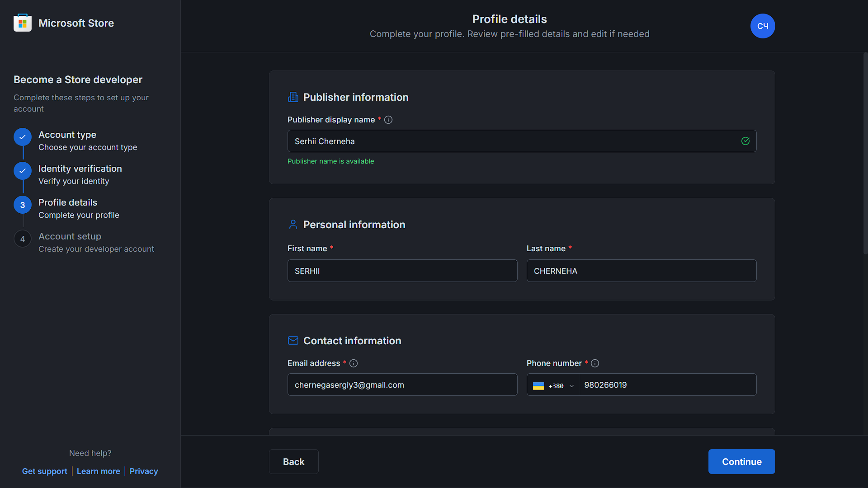This screenshot has width=868, height=488.
Task: Open the Privacy link
Action: click(143, 471)
